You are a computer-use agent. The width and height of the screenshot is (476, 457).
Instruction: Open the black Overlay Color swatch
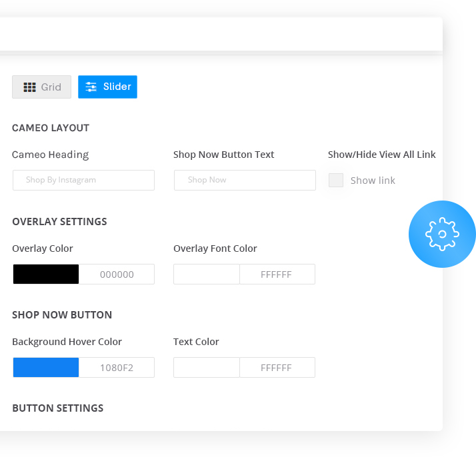point(46,274)
